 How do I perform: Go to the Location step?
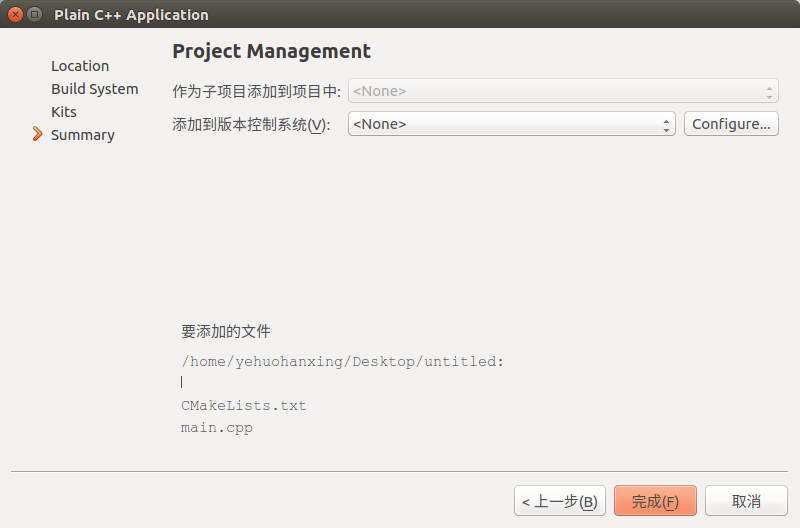click(80, 66)
